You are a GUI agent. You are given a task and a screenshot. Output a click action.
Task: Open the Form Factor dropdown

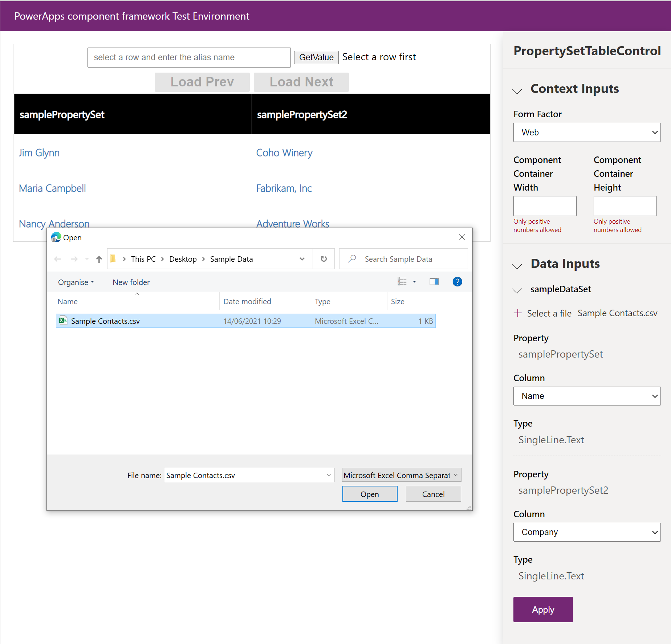(x=586, y=133)
